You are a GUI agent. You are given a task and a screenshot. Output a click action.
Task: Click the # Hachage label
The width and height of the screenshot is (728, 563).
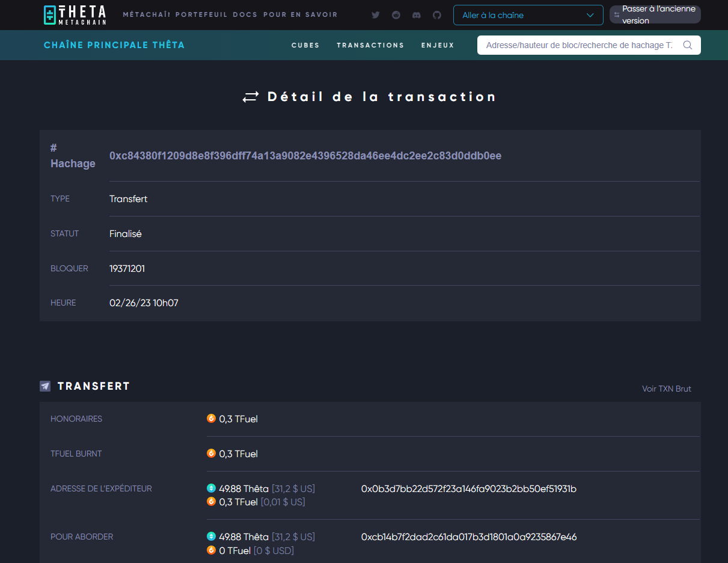tap(73, 156)
